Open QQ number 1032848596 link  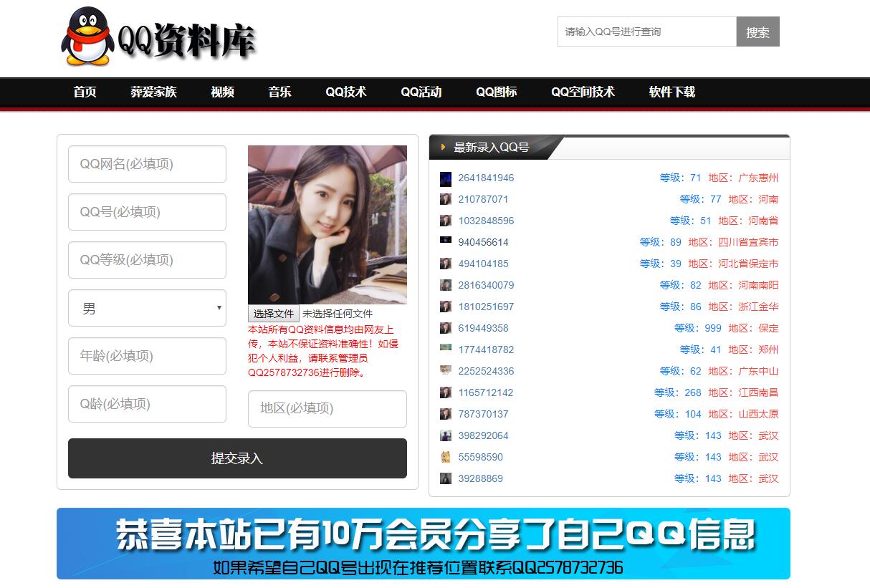(x=486, y=221)
